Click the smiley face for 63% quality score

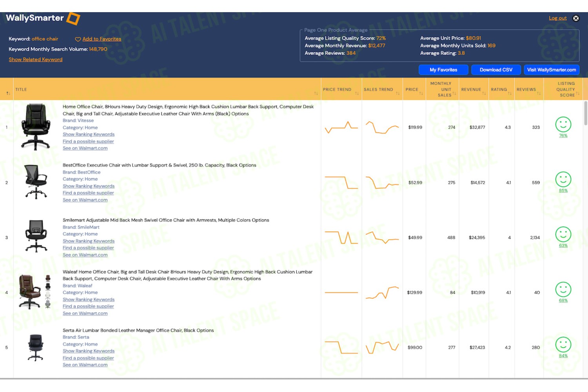click(x=563, y=234)
